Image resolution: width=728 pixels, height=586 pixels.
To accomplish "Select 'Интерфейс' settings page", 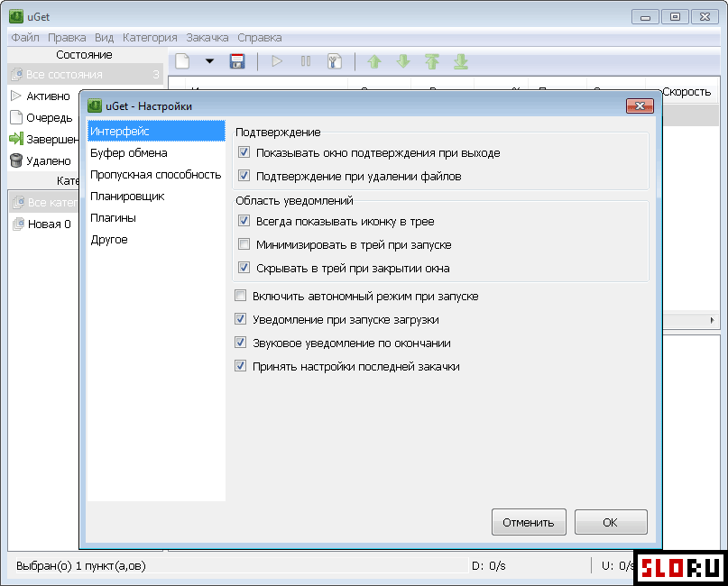I will (156, 132).
